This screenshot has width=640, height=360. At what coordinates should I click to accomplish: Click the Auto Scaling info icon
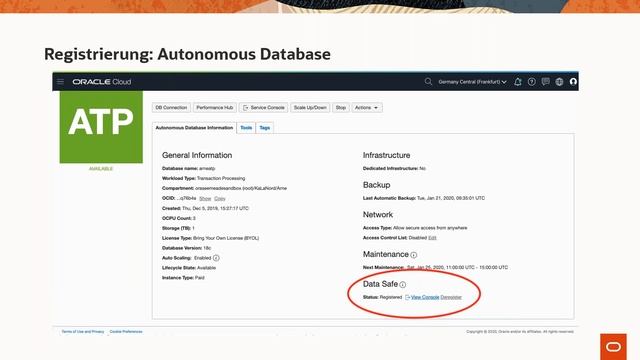216,258
